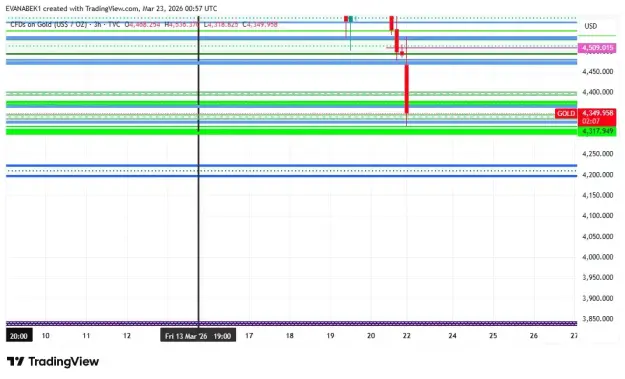Click date 12 on the time axis

point(127,336)
